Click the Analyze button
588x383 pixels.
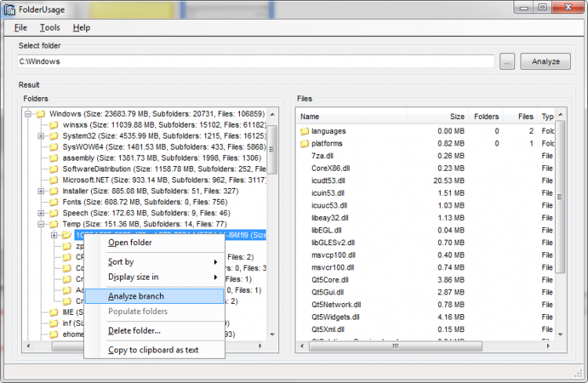(546, 61)
